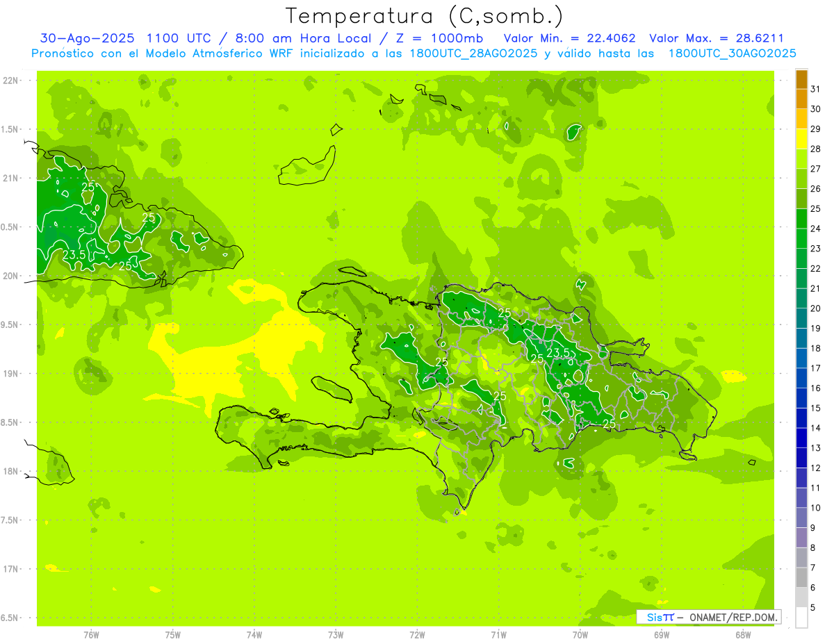834x644 pixels.
Task: Pick the gray colorbar swatch between 6 and 7
Action: pos(801,578)
